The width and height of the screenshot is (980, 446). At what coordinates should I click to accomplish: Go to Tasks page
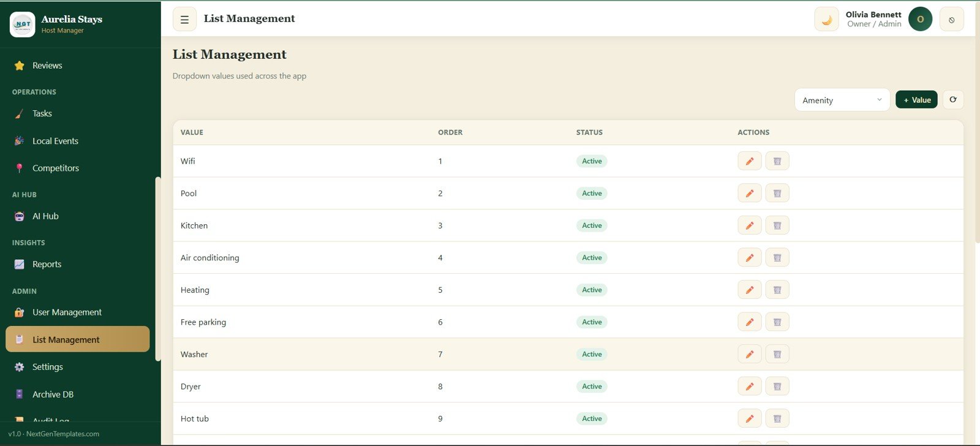coord(77,113)
